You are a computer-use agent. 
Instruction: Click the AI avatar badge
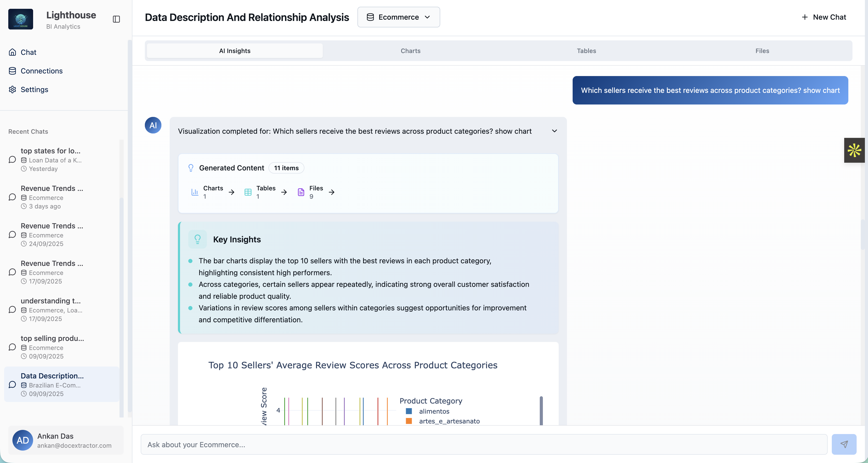coord(153,125)
